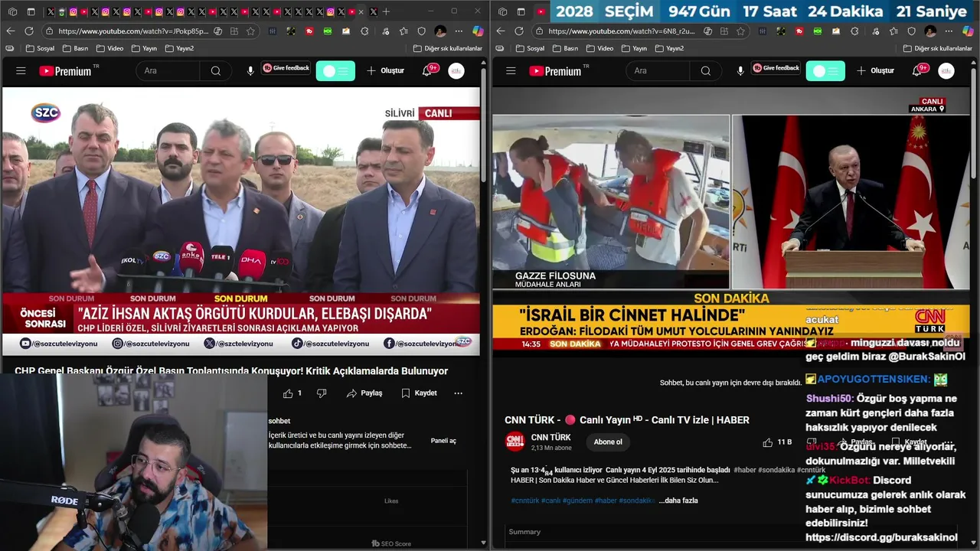Open extensions puzzle icon in left browser
The width and height of the screenshot is (980, 551).
(x=364, y=31)
